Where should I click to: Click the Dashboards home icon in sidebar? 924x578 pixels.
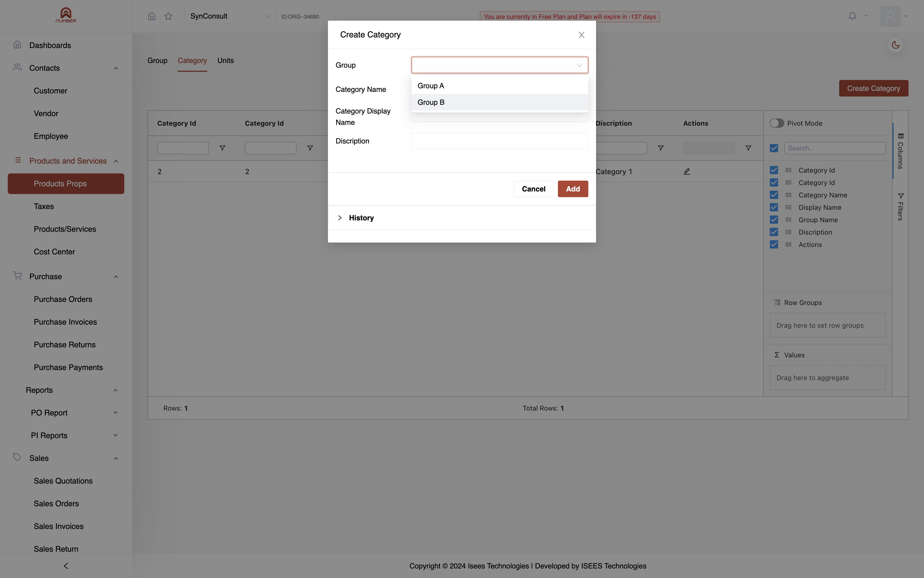[x=17, y=45]
